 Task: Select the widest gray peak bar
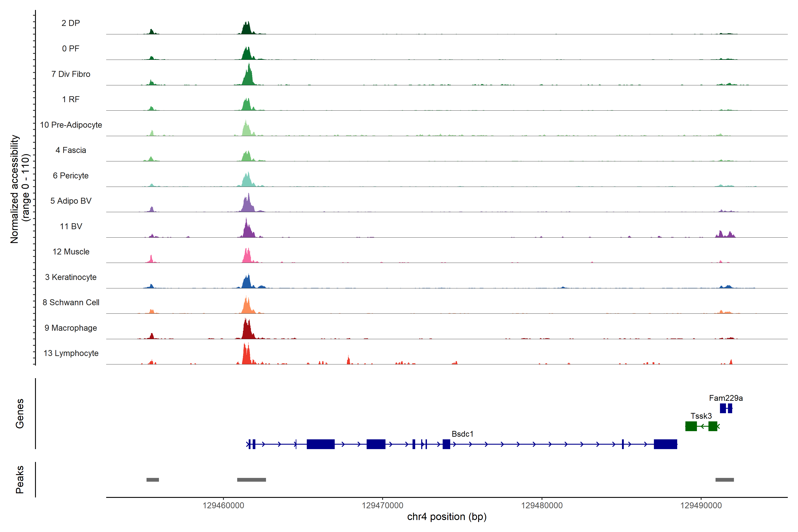251,480
